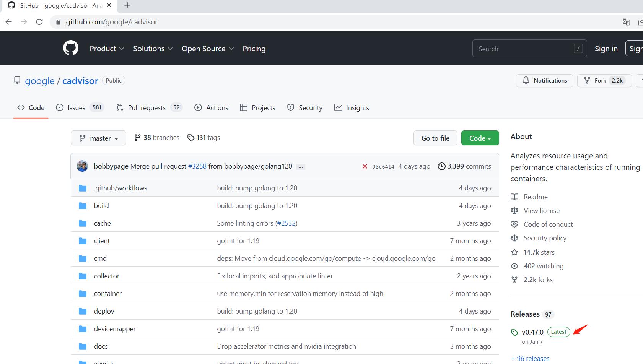Expand the Product menu
Image resolution: width=643 pixels, height=364 pixels.
(107, 49)
